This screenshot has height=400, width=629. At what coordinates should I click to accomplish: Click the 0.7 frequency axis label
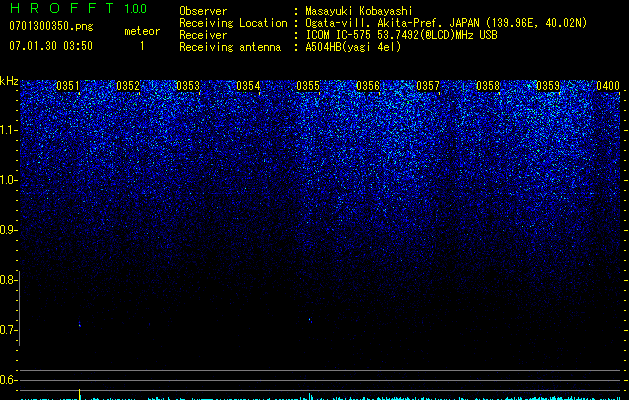click(x=8, y=330)
